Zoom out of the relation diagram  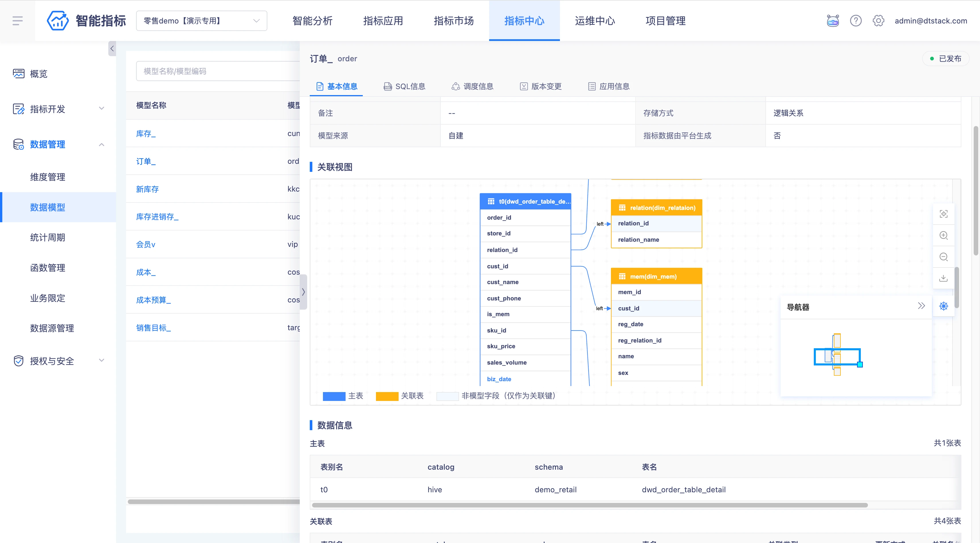944,257
